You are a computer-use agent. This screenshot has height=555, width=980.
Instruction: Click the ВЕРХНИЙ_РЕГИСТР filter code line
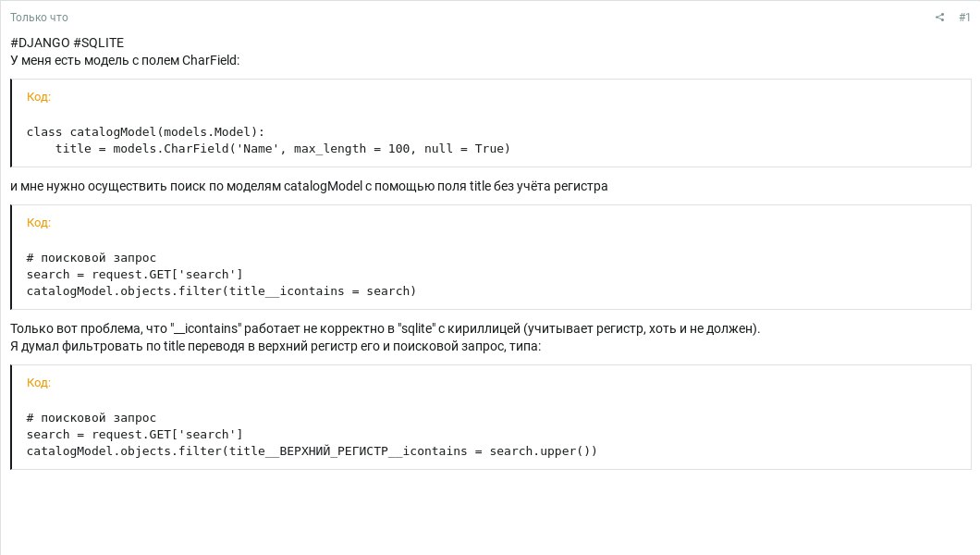[x=312, y=451]
